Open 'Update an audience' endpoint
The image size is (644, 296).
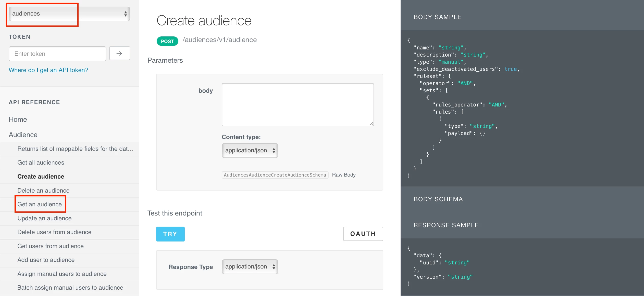[x=44, y=218]
